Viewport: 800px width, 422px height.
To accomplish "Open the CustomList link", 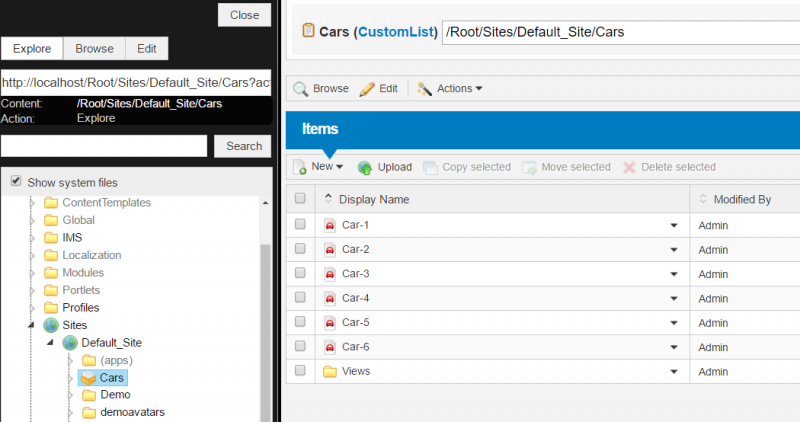I will pyautogui.click(x=395, y=32).
